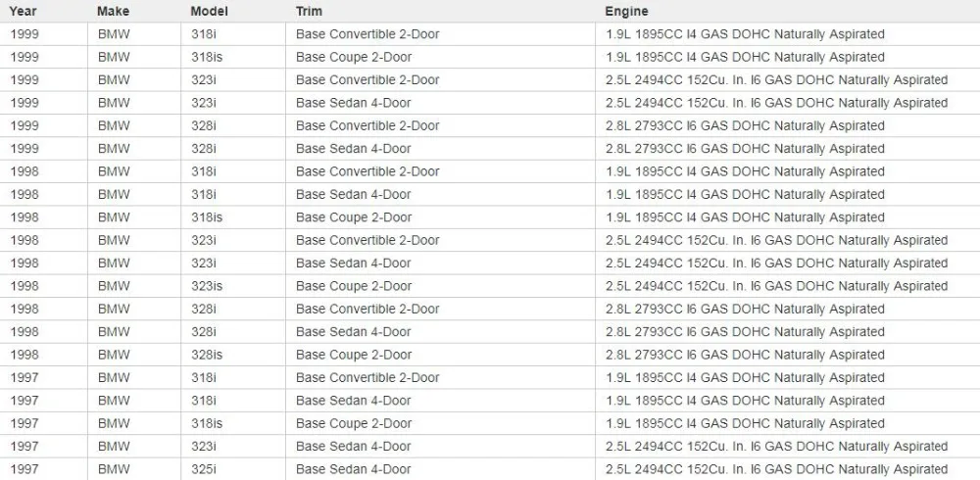The width and height of the screenshot is (980, 480).
Task: Click the Engine column header
Action: [x=626, y=11]
